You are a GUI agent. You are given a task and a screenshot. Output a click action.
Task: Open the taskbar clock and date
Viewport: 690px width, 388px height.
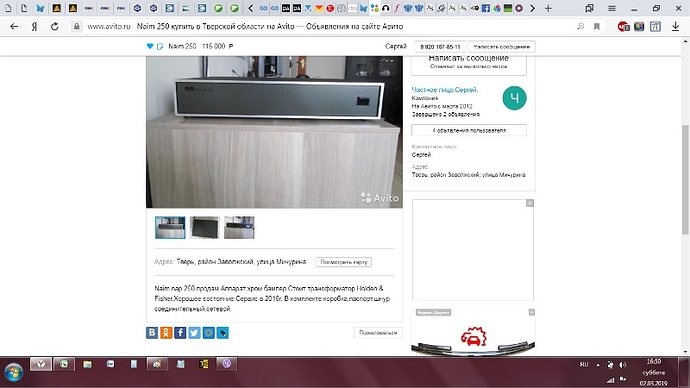pos(654,372)
